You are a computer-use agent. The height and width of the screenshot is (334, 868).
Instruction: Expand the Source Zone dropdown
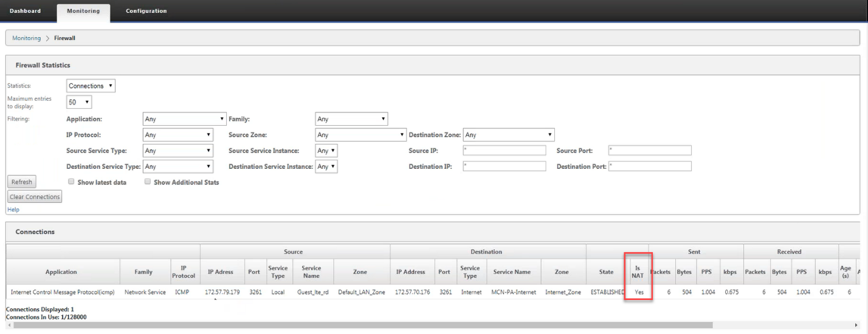point(360,135)
